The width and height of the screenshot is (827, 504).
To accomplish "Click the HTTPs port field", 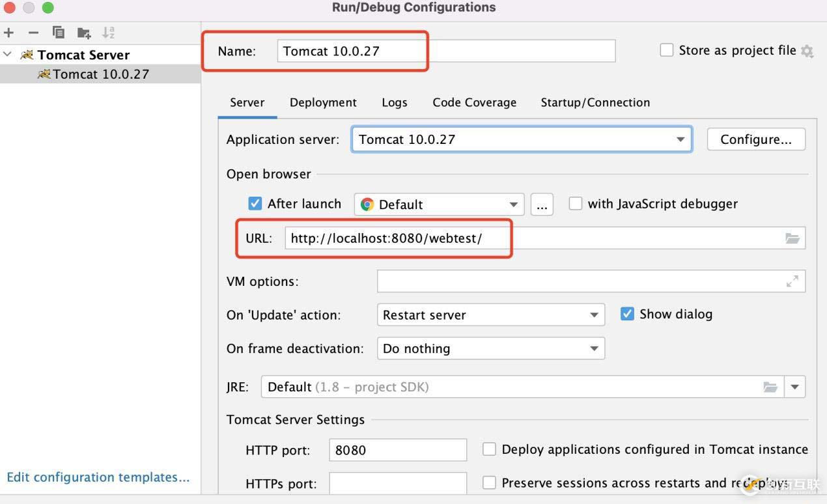I will pos(398,483).
